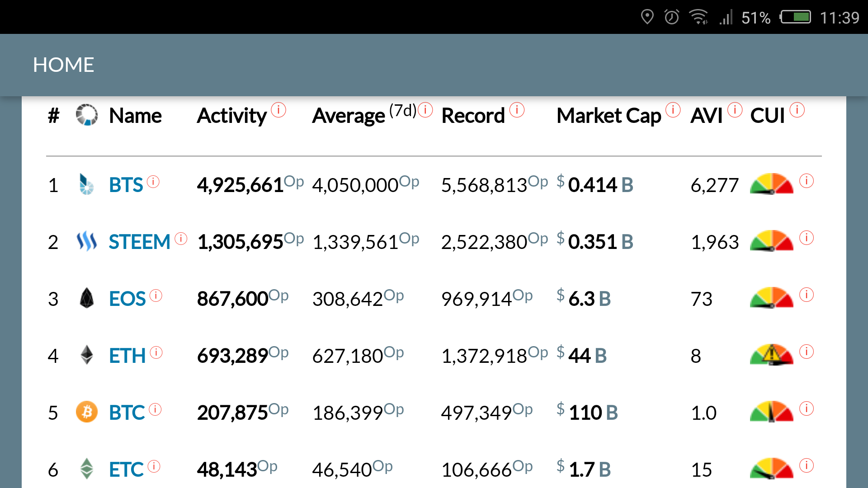This screenshot has width=868, height=488.
Task: Click the Market Cap info icon
Action: point(673,110)
